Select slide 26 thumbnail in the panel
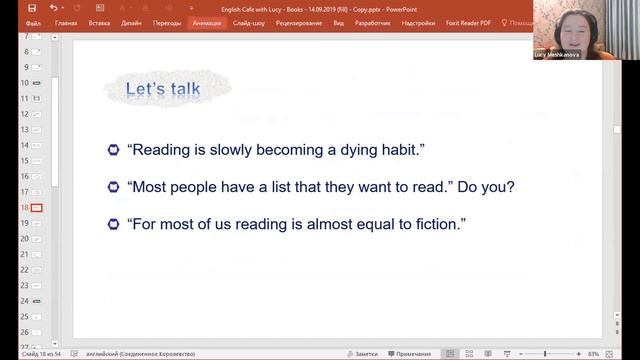Screen dimensions: 640x360 click(x=36, y=332)
